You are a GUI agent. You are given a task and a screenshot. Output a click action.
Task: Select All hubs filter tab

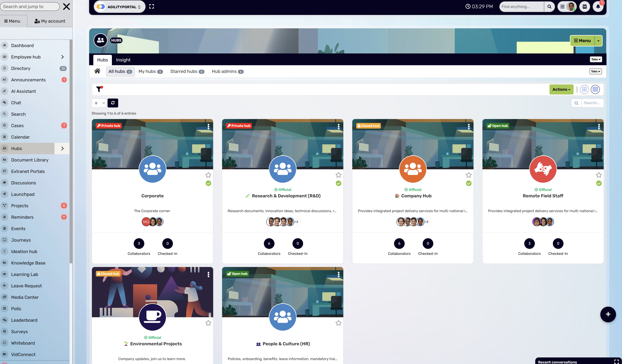click(x=120, y=71)
